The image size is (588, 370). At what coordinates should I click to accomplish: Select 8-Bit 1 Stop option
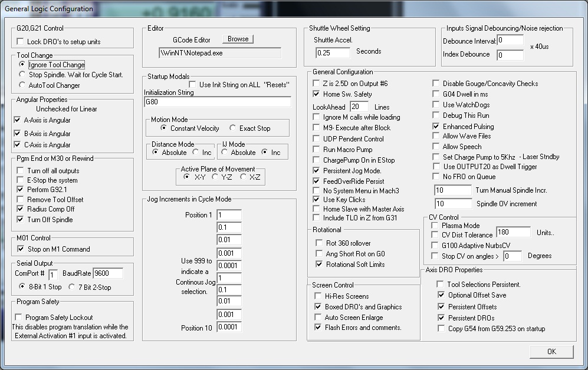22,286
